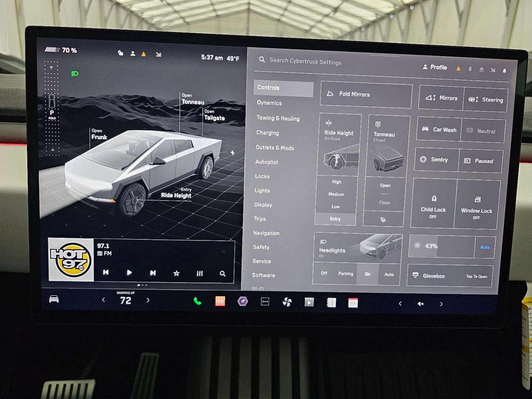
Task: Decrease temperature with left chevron
Action: tap(103, 300)
